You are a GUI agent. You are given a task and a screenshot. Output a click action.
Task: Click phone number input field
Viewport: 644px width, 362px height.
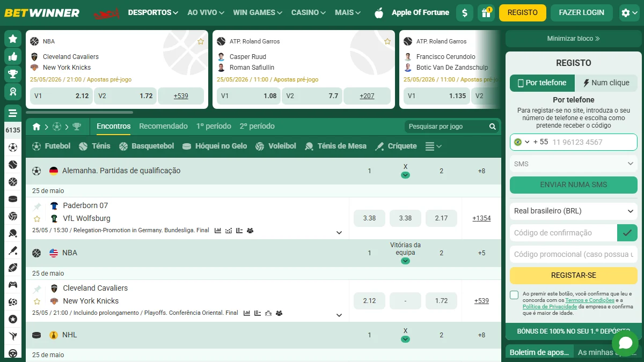(x=592, y=142)
